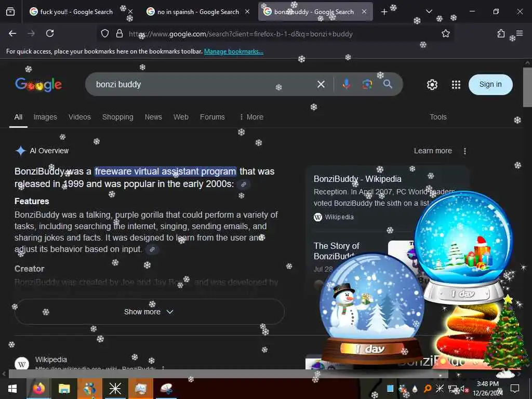The height and width of the screenshot is (399, 532).
Task: Reload the page with the refresh icon
Action: click(x=50, y=33)
